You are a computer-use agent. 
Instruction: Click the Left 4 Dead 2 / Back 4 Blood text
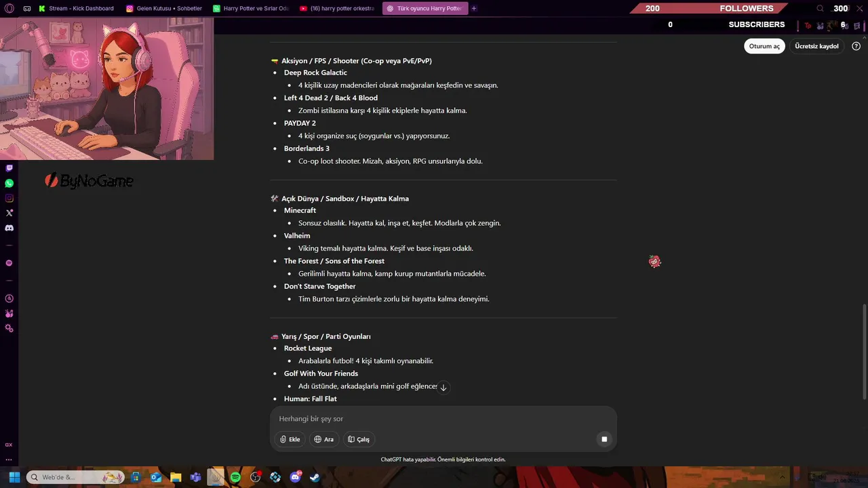click(331, 98)
